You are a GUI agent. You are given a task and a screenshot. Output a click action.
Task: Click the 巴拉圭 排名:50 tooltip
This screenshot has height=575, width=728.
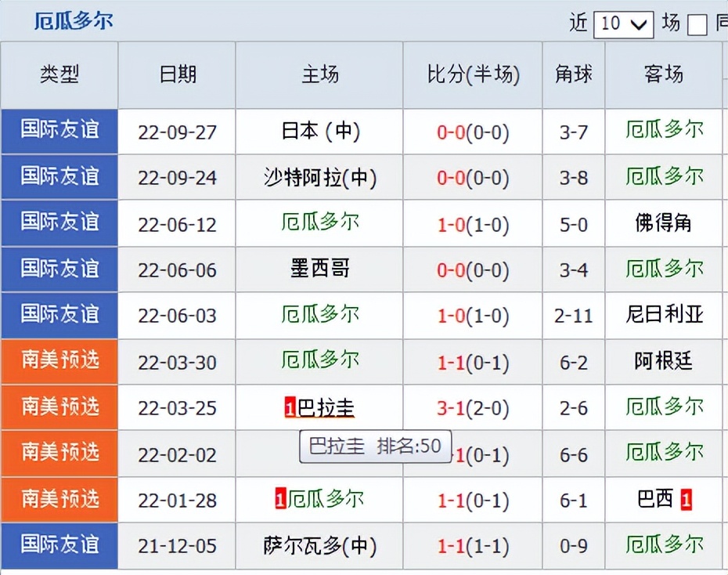point(374,446)
